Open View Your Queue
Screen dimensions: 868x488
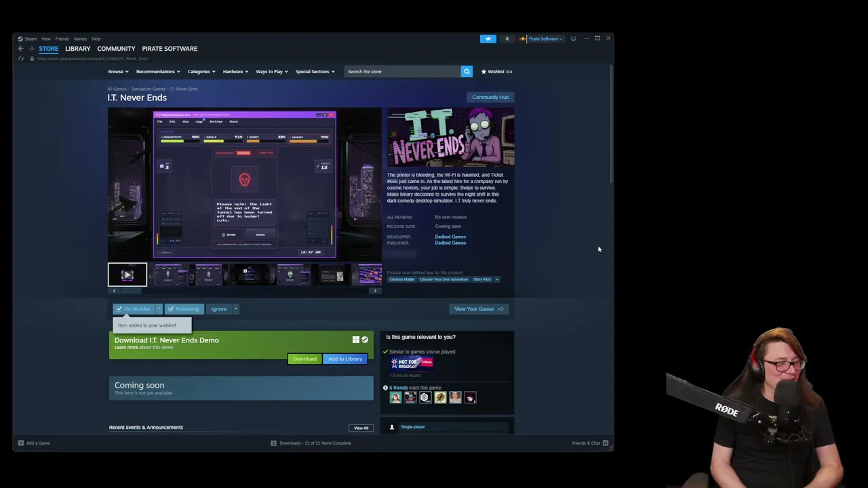(479, 309)
